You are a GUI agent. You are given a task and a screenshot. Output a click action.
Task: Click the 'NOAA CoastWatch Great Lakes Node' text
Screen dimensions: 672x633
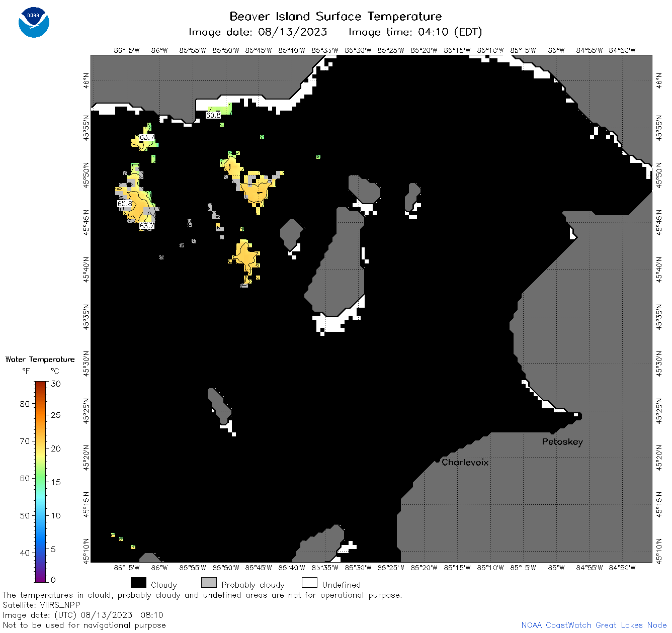[594, 625]
